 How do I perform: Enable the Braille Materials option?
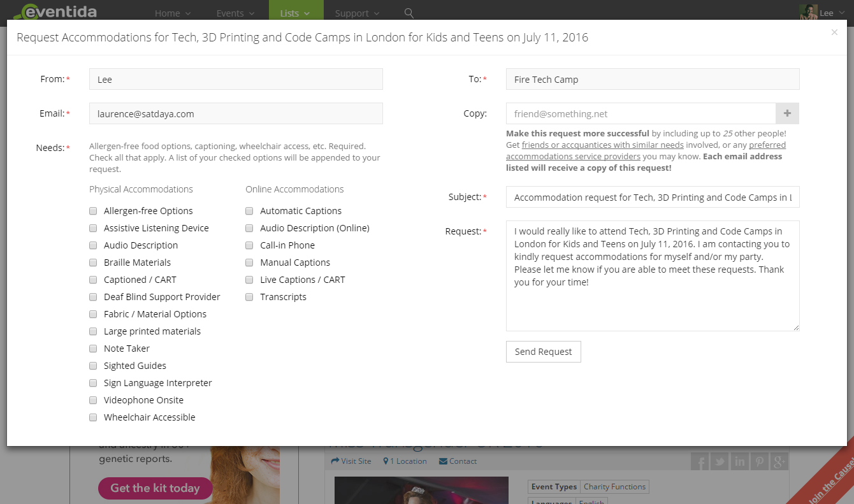(x=93, y=263)
